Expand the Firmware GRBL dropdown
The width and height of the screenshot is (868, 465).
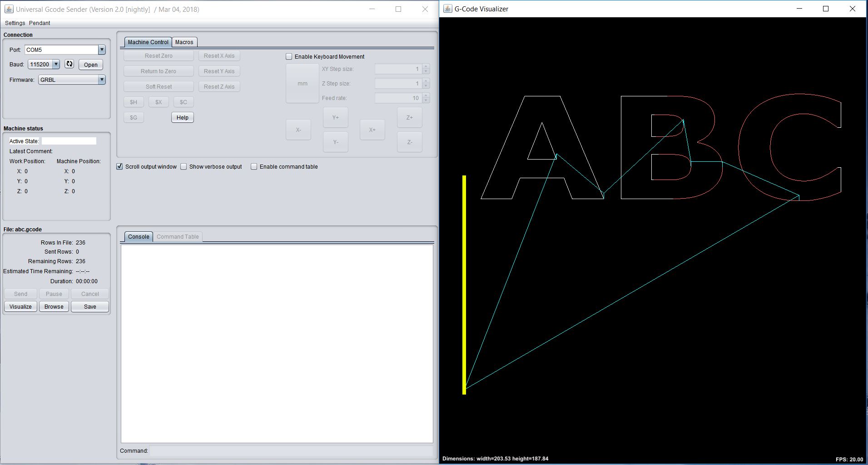point(102,80)
